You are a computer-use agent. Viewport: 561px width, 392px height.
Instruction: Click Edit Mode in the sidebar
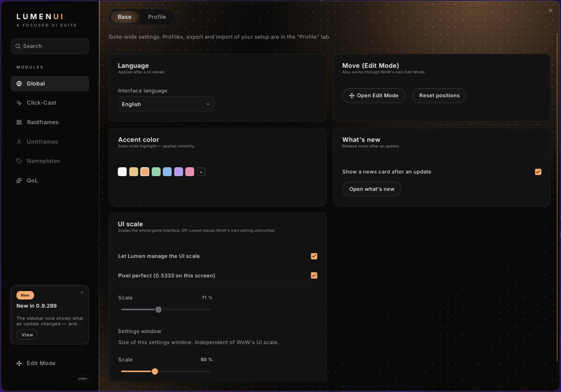coord(50,363)
